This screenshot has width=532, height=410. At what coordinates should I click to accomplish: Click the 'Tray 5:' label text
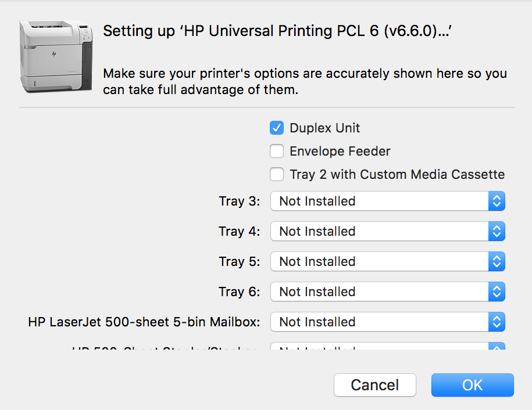pos(240,262)
